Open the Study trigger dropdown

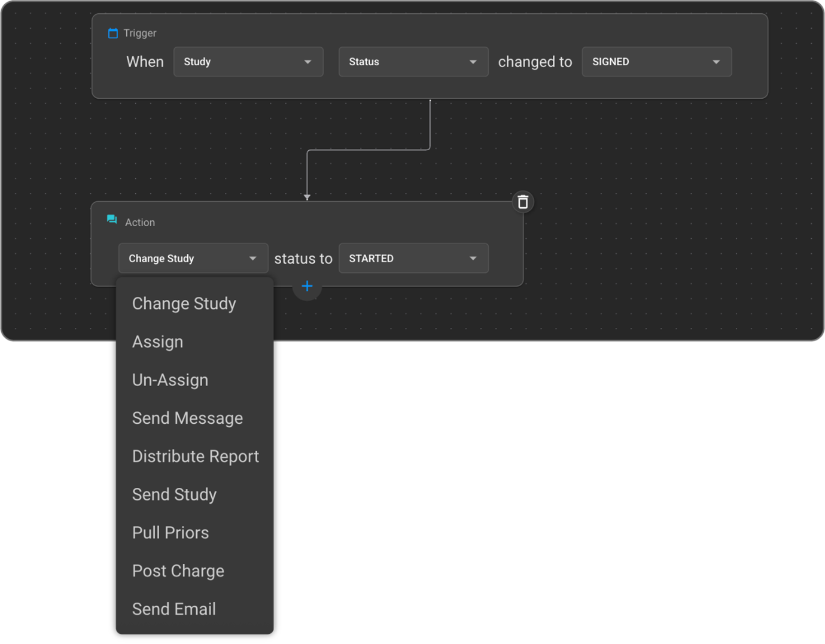point(248,62)
